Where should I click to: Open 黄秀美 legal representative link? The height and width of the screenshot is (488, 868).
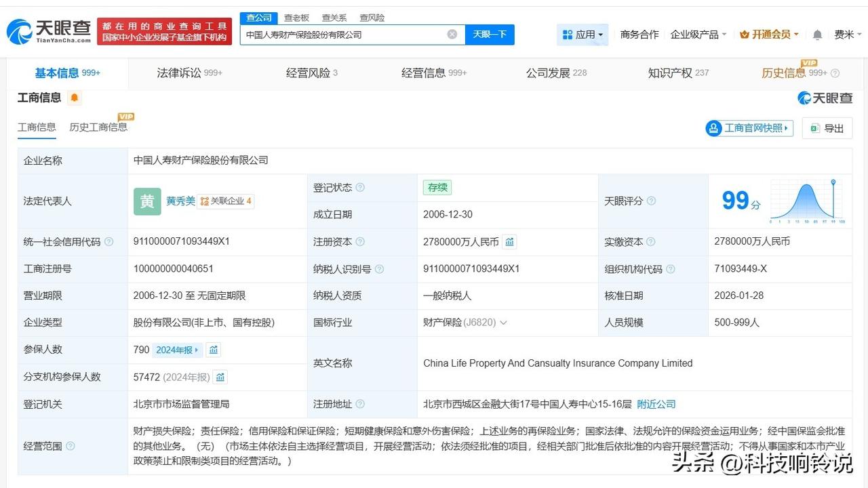click(x=180, y=201)
